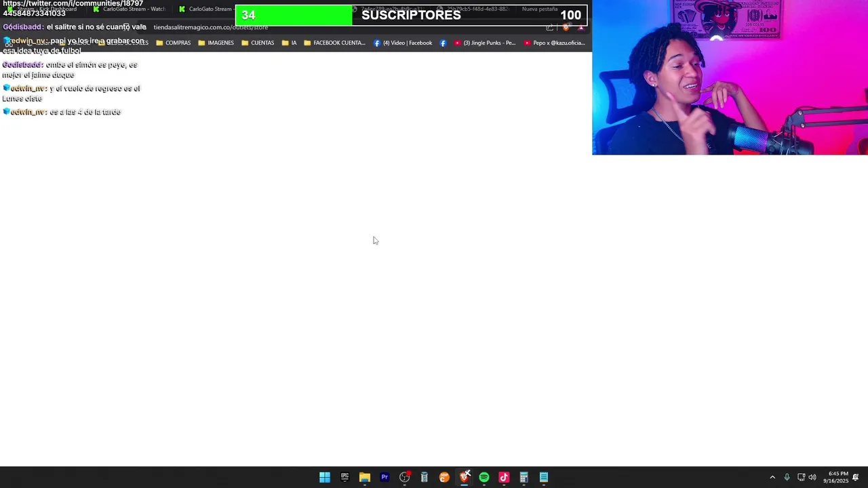Open the FACEBOOK CUENTA... bookmarks folder
The width and height of the screenshot is (868, 488).
334,43
